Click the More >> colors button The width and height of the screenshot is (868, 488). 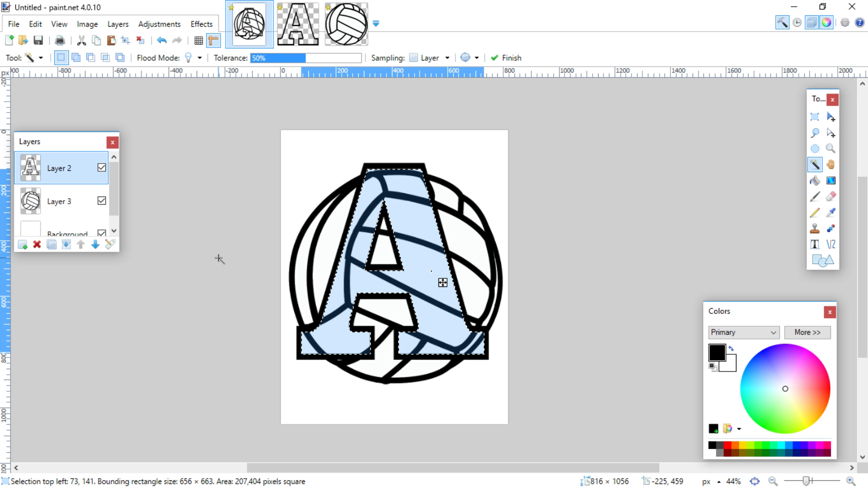pos(807,333)
